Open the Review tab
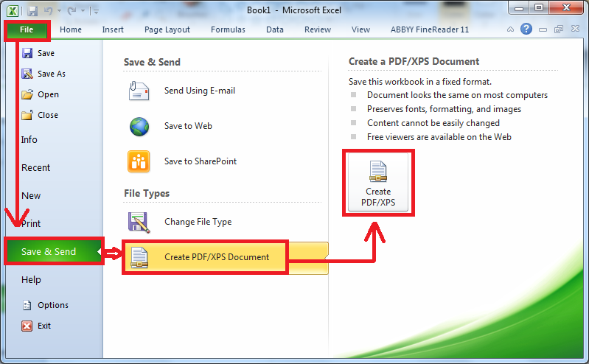 (x=318, y=29)
